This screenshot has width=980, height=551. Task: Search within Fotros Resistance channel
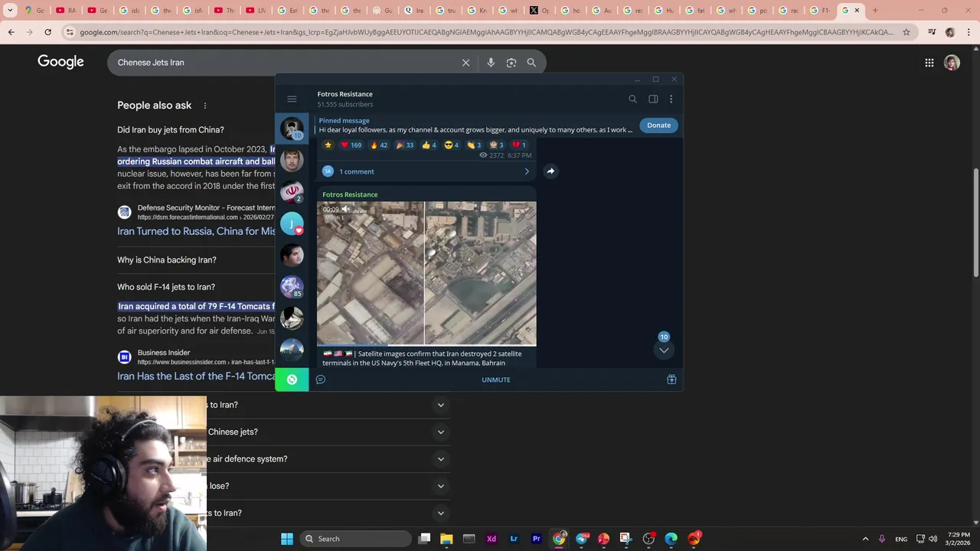(632, 99)
